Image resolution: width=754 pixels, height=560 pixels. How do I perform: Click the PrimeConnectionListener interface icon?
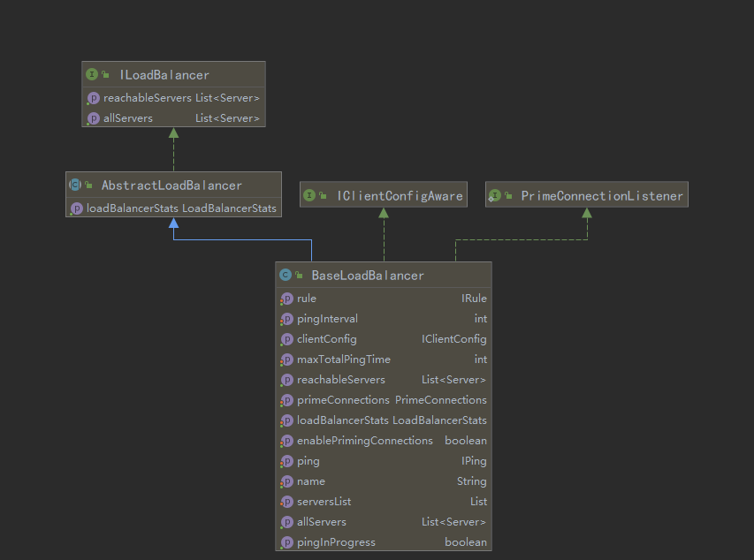pos(495,196)
